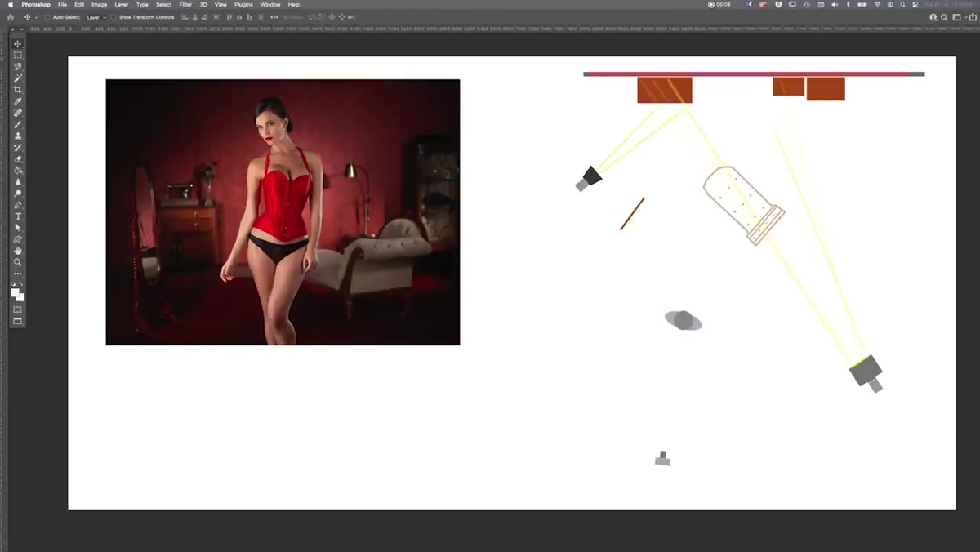Choose the Type tool

tap(17, 216)
